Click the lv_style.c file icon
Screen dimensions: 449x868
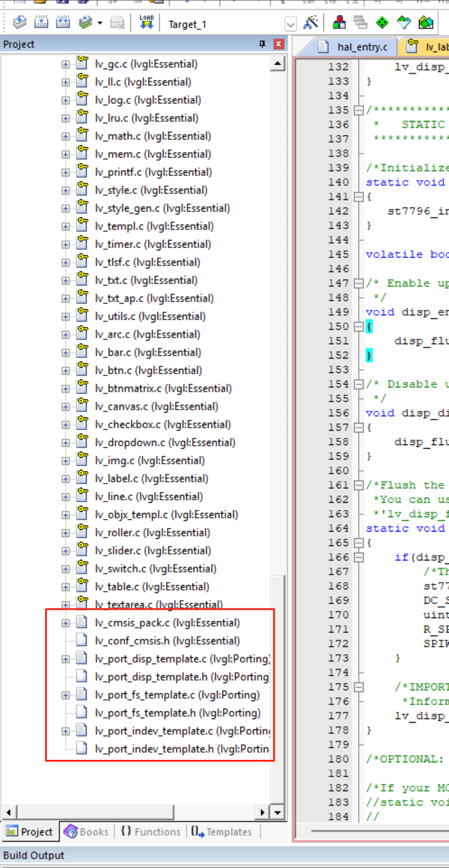point(82,190)
